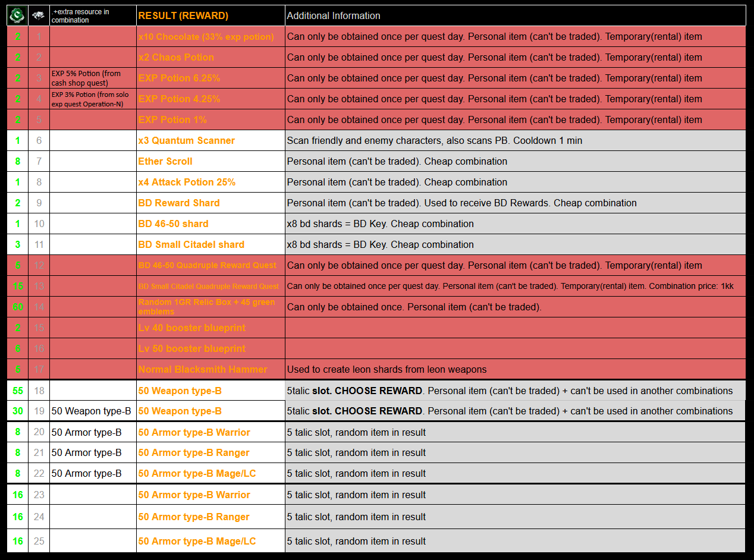Click the green cost value 55
This screenshot has width=754, height=560.
18,391
